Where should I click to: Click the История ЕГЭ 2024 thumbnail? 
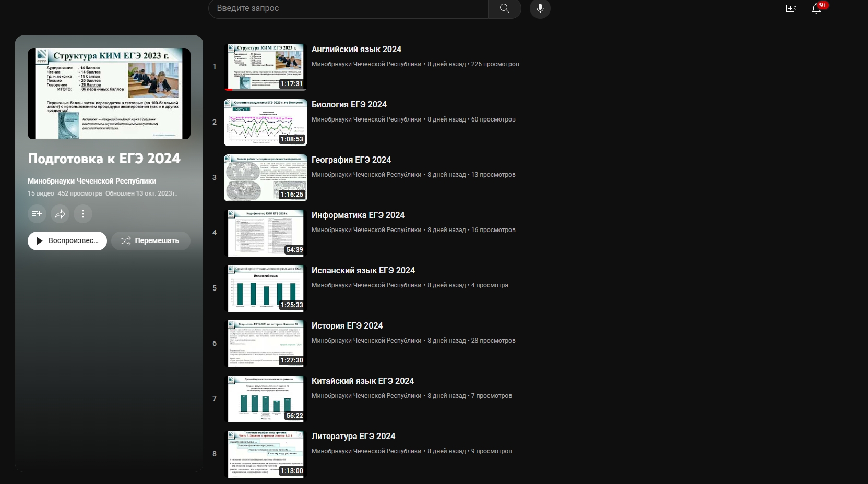265,344
